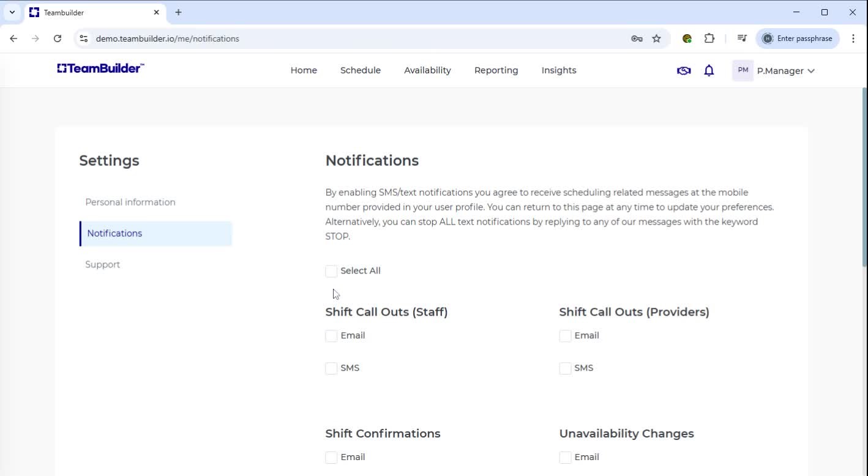This screenshot has height=476, width=868.
Task: Click the Enter passphrase button
Action: click(798, 38)
